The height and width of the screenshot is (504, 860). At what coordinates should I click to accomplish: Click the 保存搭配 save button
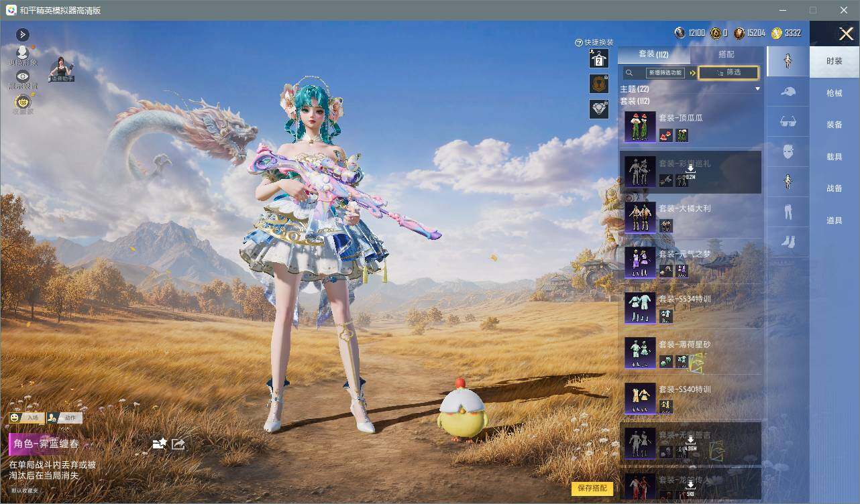pos(592,489)
